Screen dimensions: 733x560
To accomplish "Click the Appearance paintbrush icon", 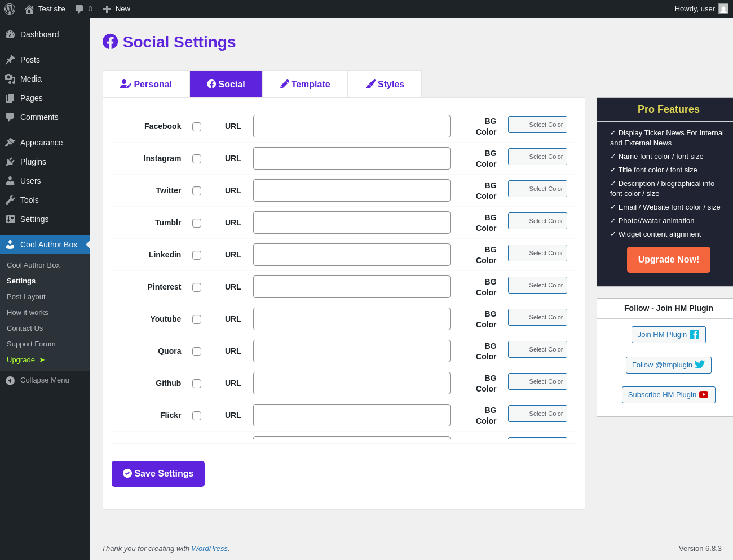I will pos(10,143).
